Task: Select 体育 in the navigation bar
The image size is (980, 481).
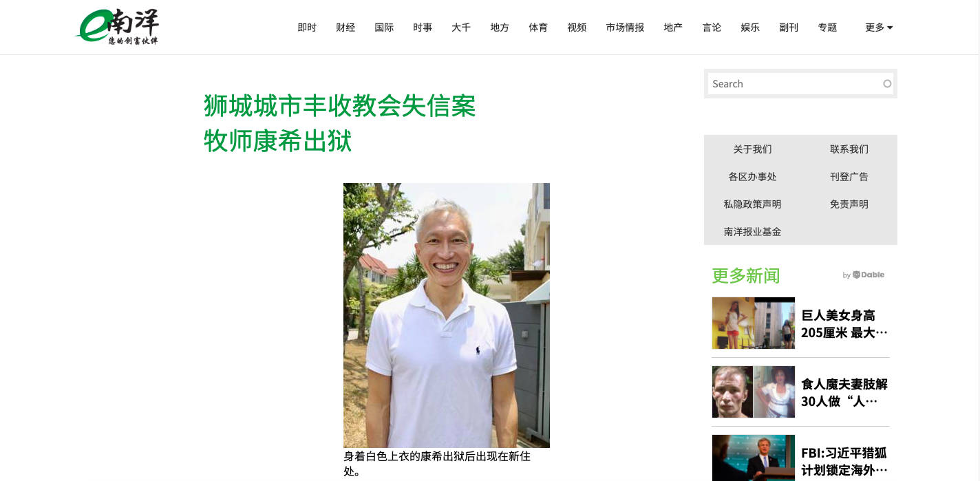Action: 538,28
